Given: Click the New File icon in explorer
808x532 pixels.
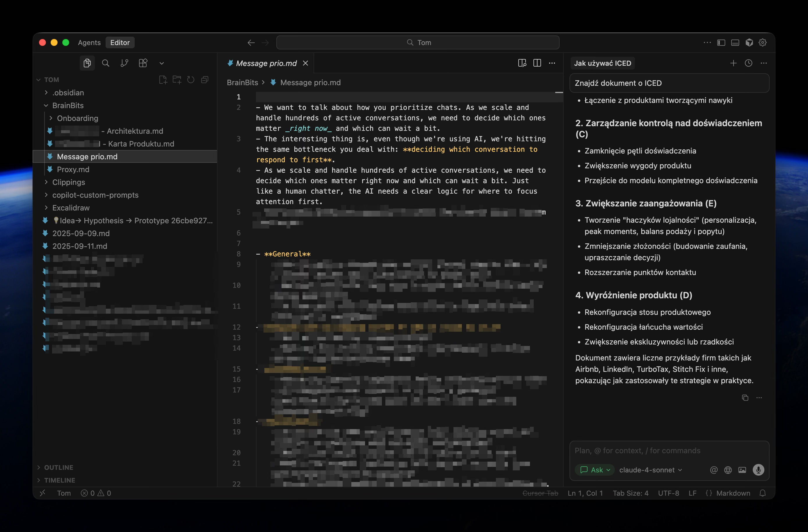Looking at the screenshot, I should click(163, 80).
